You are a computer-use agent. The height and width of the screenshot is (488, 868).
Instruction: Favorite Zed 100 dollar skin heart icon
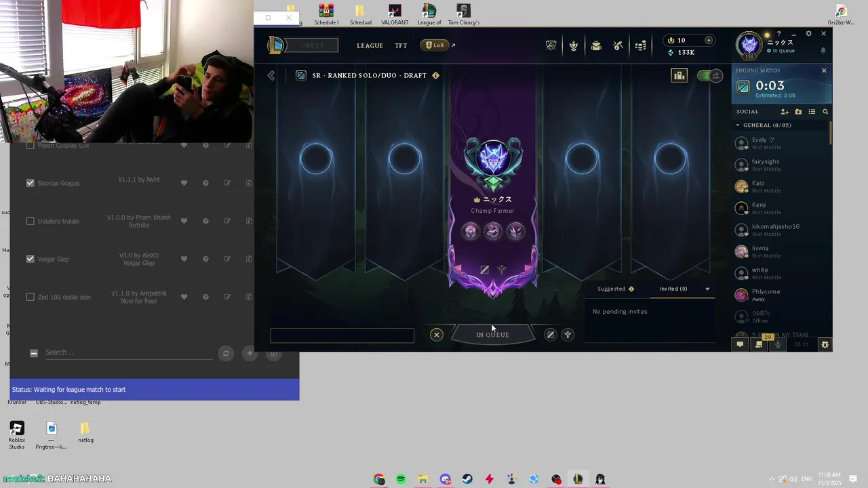pos(184,297)
